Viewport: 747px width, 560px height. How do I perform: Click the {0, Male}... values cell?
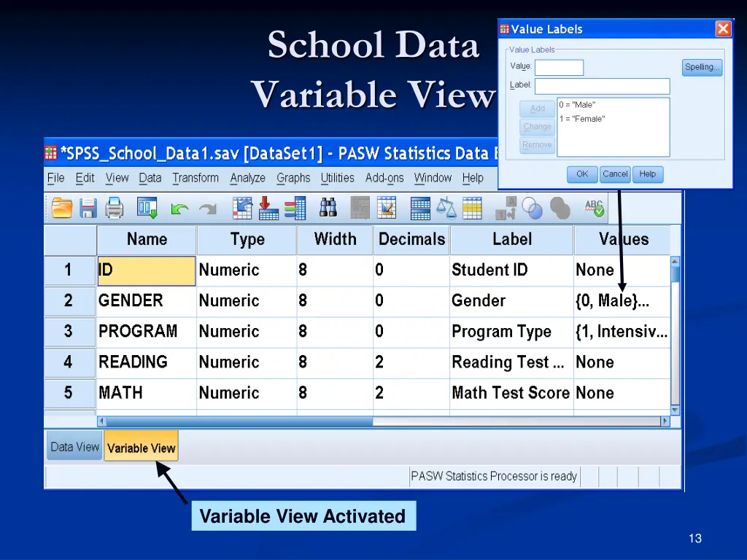click(x=622, y=301)
